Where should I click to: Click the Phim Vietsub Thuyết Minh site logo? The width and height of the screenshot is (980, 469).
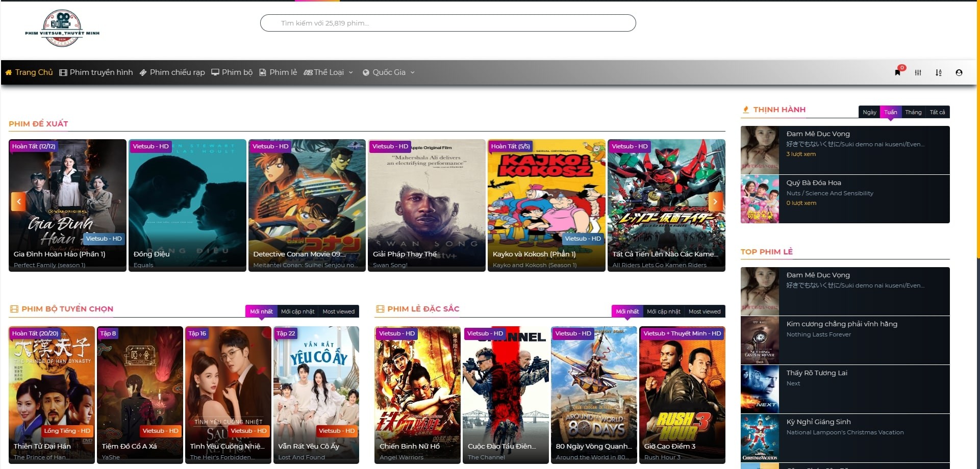pyautogui.click(x=62, y=29)
